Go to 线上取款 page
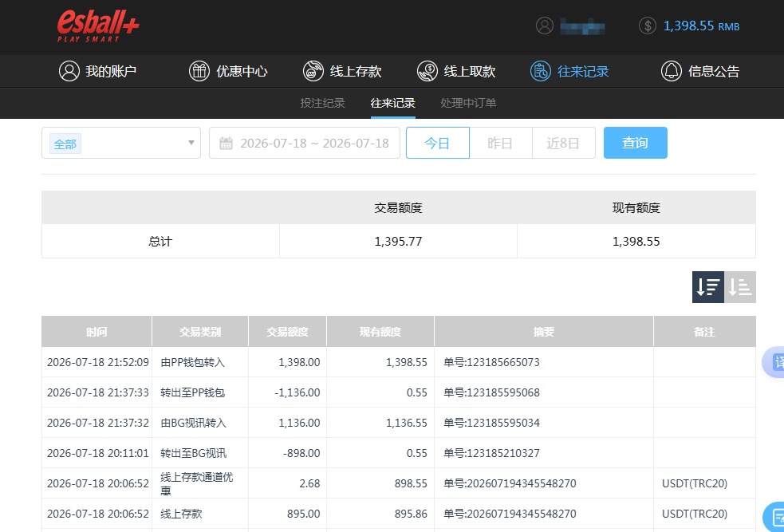The height and width of the screenshot is (532, 784). tap(456, 71)
